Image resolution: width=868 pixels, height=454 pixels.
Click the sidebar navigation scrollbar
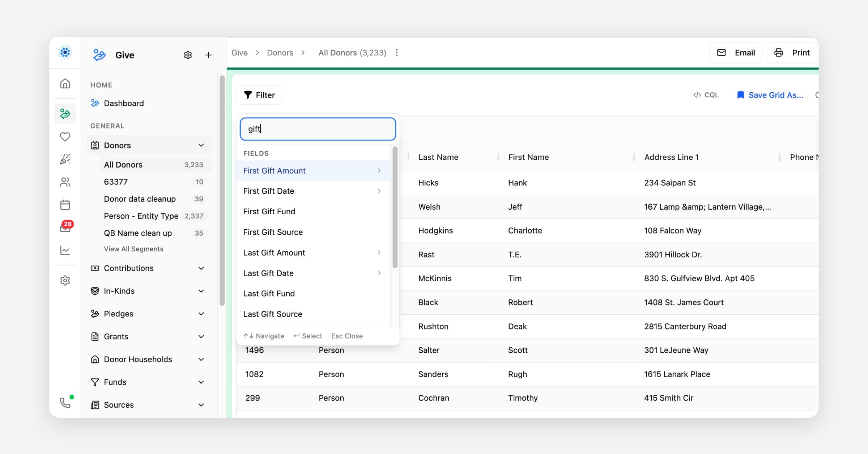point(222,190)
